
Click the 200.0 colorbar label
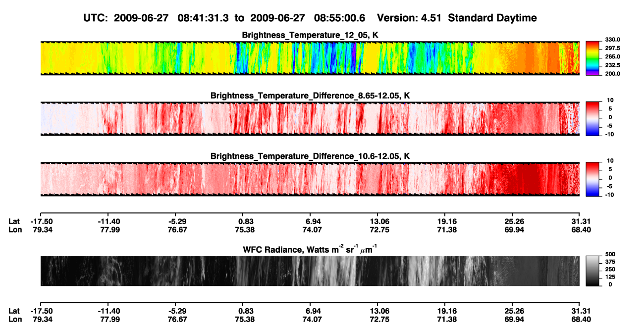click(612, 74)
